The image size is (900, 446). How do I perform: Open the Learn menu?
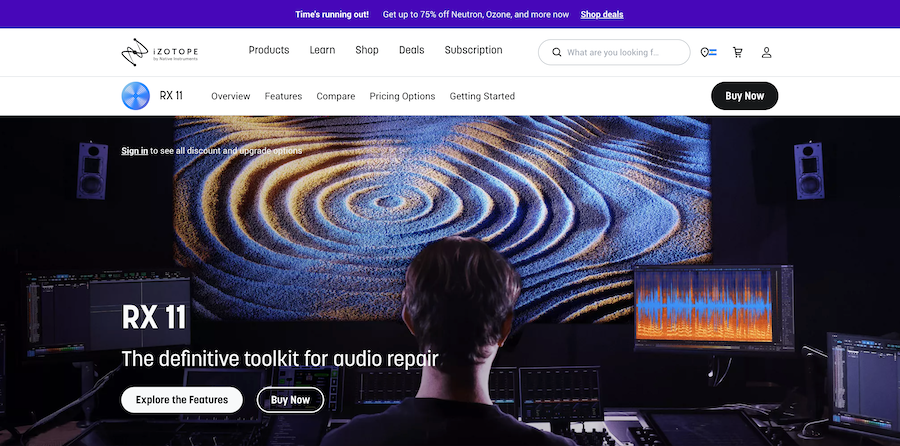pos(322,50)
